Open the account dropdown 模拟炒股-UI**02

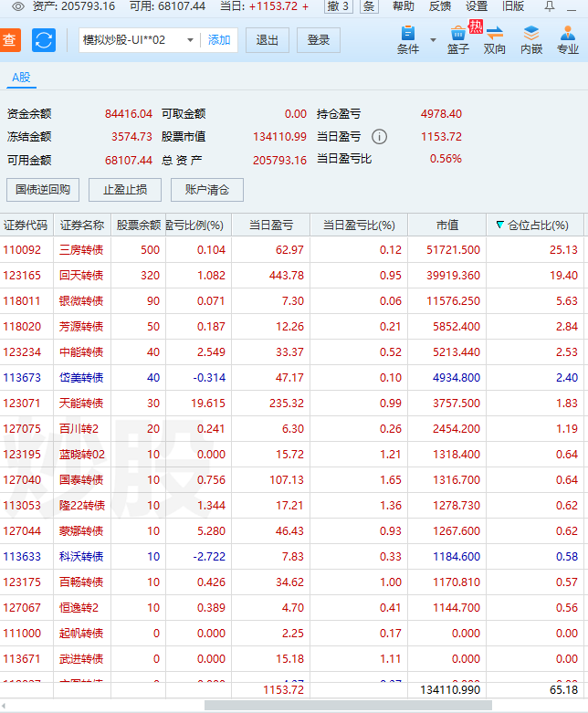coord(139,40)
